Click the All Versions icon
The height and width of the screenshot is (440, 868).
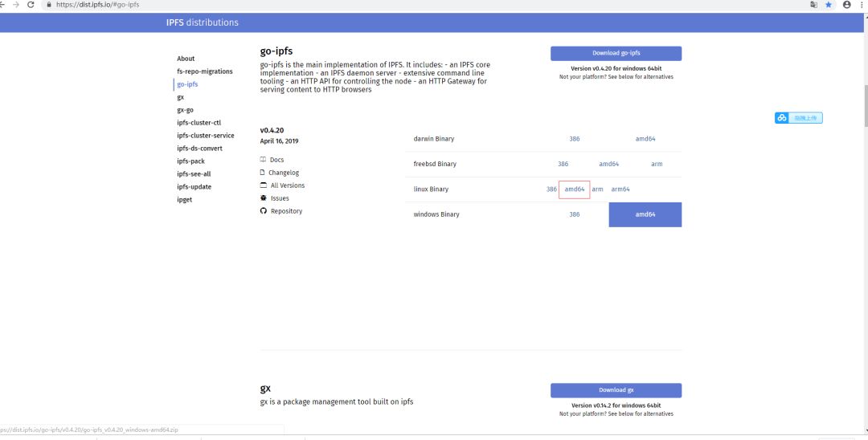(264, 185)
